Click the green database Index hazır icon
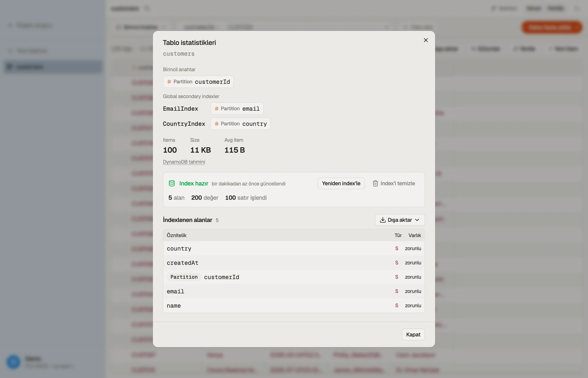Viewport: 588px width, 378px height. point(172,183)
